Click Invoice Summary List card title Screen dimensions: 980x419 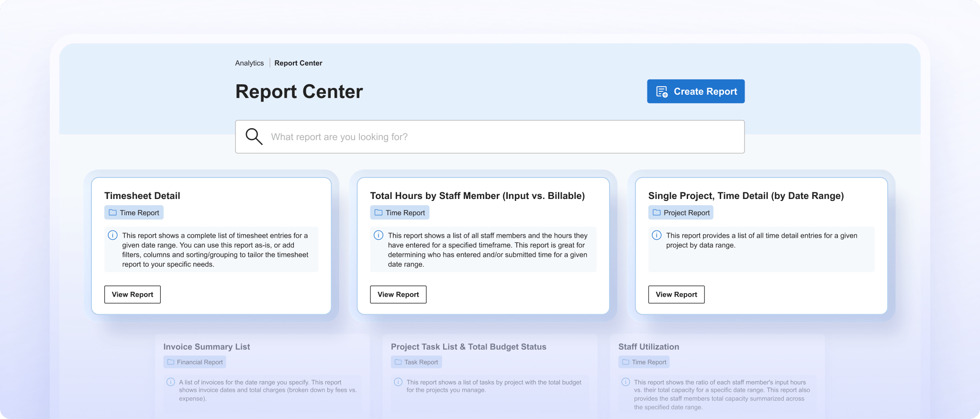pyautogui.click(x=207, y=347)
